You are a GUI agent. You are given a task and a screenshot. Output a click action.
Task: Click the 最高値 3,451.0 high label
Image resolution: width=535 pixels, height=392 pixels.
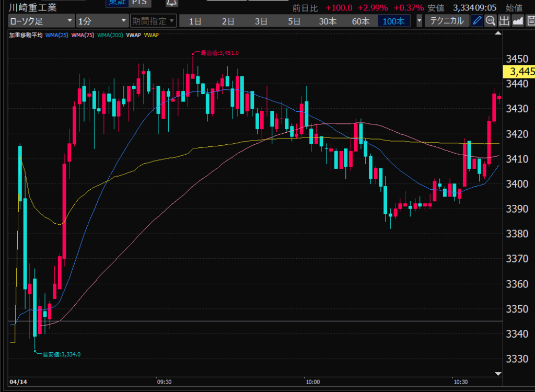(218, 53)
